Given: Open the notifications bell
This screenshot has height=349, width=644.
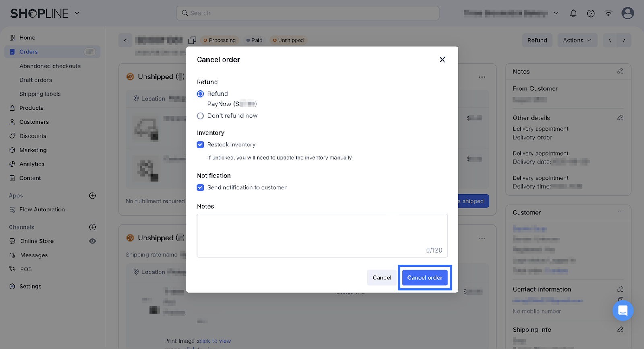Looking at the screenshot, I should click(573, 14).
